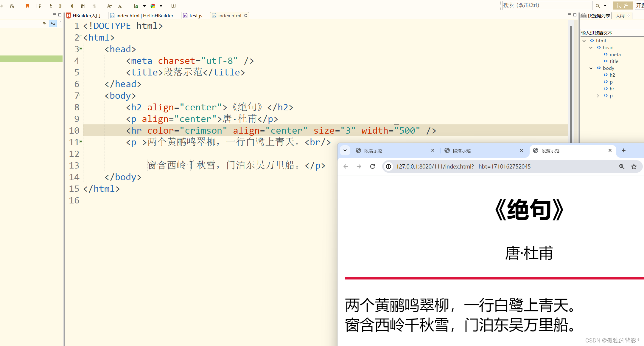The height and width of the screenshot is (346, 644).
Task: Click the decrease font size icon
Action: (120, 6)
